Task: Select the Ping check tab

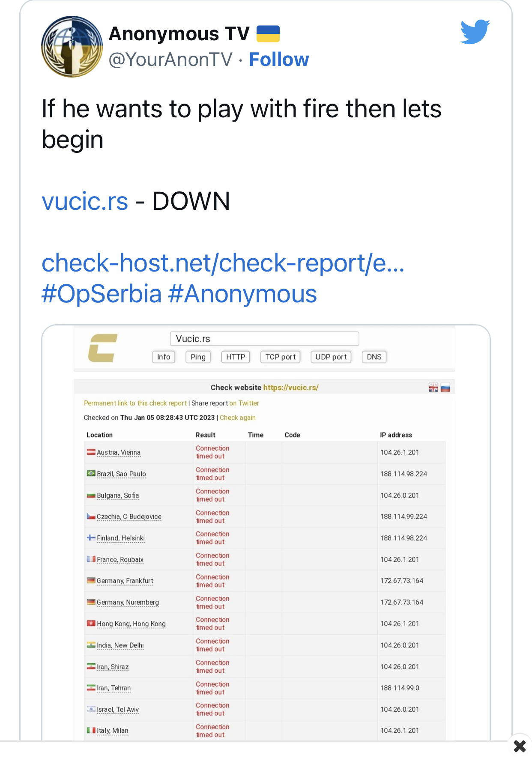Action: coord(198,357)
